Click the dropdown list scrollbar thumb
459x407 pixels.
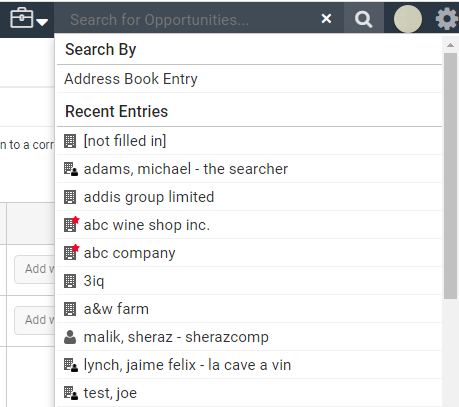pyautogui.click(x=451, y=176)
